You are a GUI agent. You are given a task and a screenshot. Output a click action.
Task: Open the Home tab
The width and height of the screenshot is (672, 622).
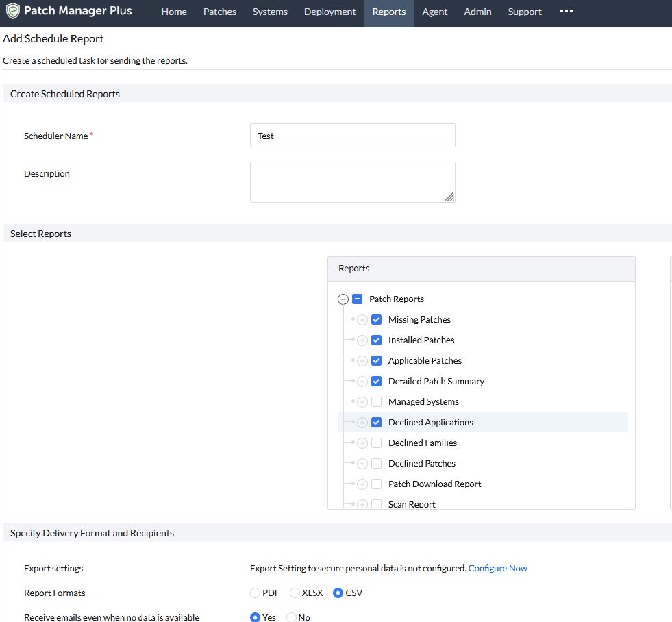174,12
